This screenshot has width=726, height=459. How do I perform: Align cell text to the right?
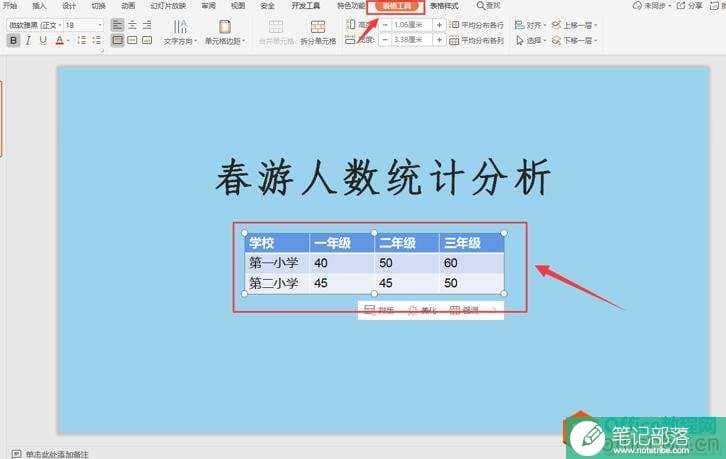147,25
